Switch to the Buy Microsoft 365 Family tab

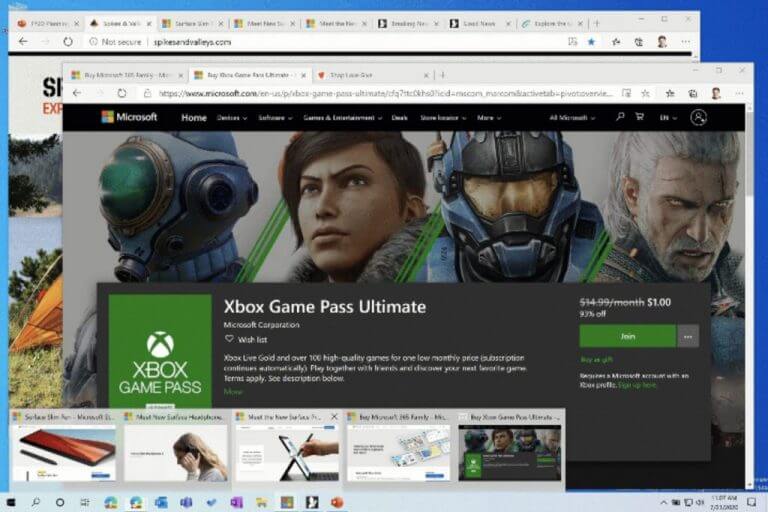coord(126,75)
